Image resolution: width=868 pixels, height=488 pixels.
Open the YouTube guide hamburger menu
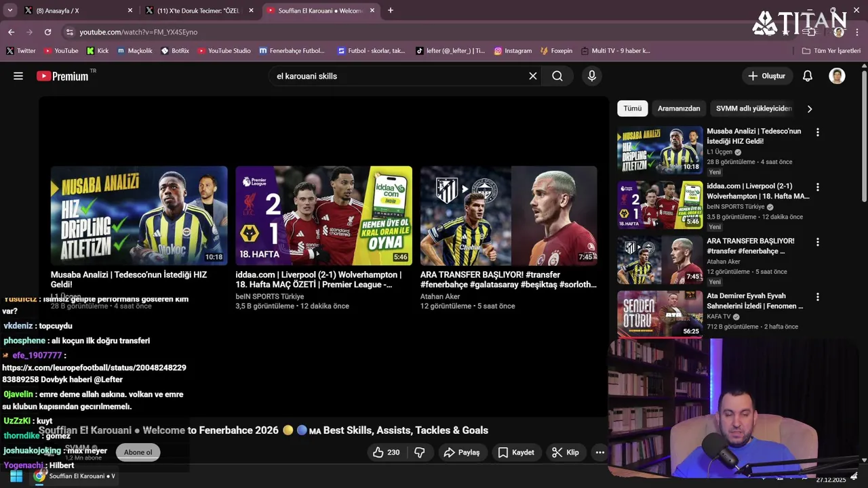pos(18,76)
